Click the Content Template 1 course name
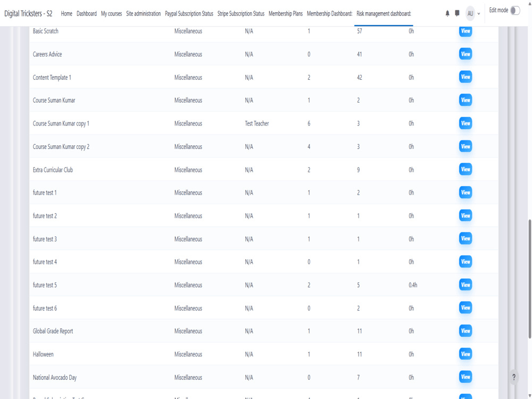532x399 pixels. (52, 77)
